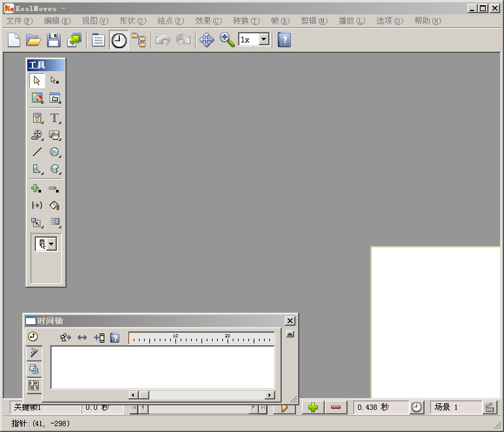Open file with the folder icon

click(33, 40)
